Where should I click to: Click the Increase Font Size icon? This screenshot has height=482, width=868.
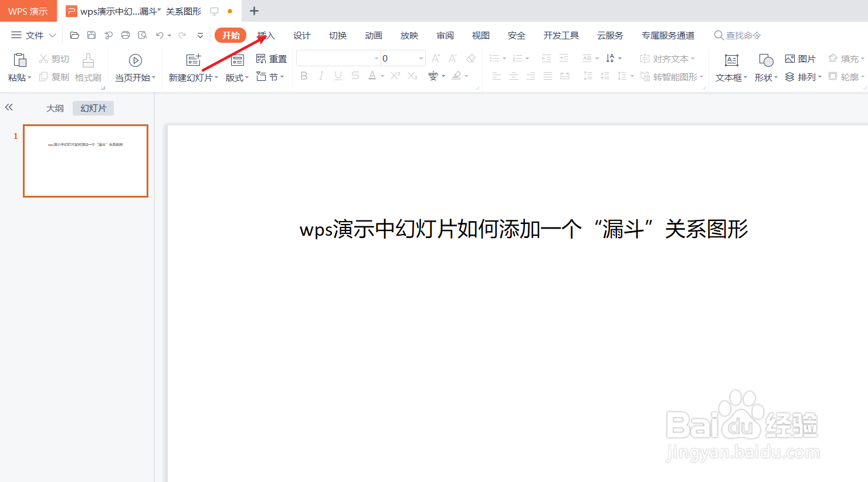pos(436,58)
